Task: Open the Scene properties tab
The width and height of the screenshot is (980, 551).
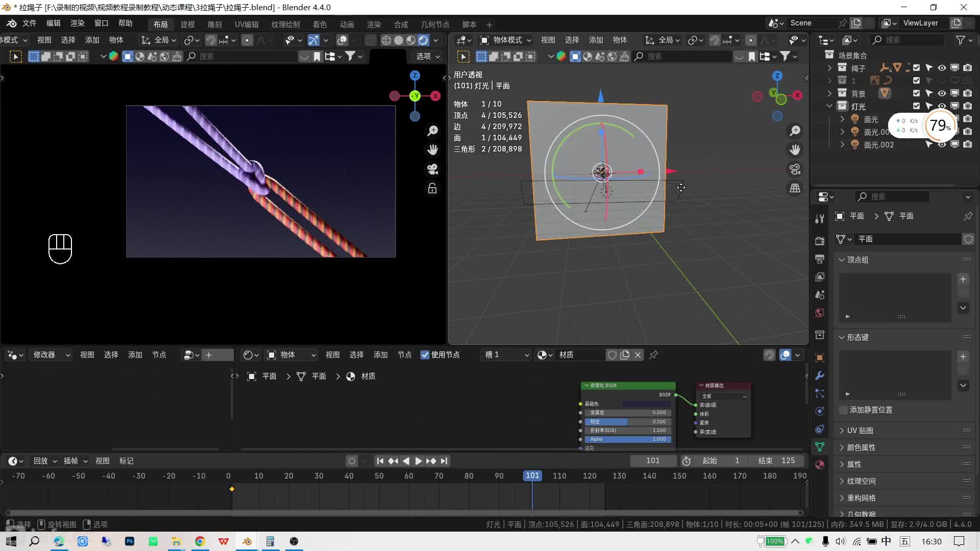Action: pos(820,295)
